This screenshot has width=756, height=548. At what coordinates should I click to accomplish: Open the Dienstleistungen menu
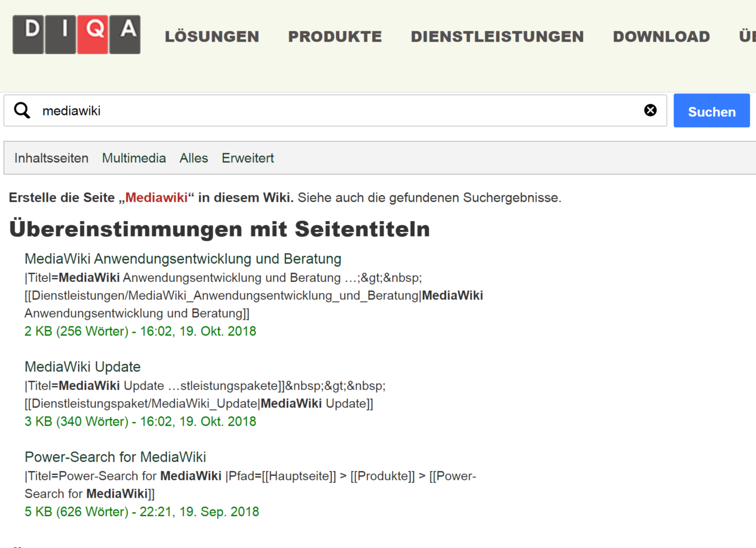click(497, 37)
